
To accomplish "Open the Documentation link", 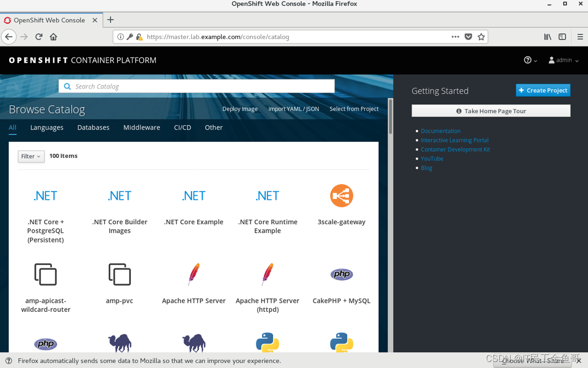I will [441, 131].
